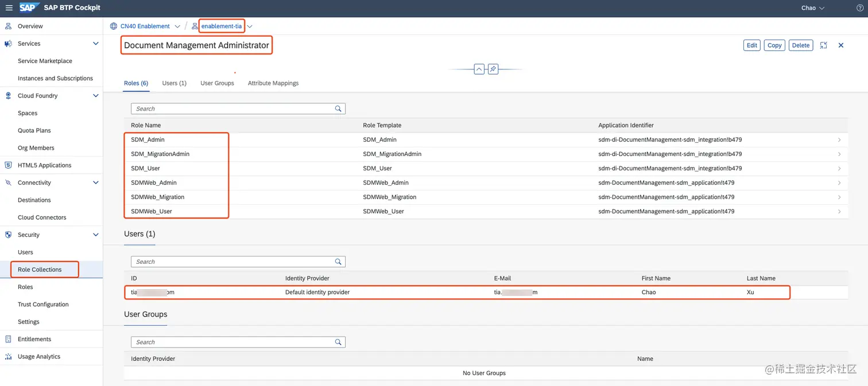Click the Services sidebar icon
Viewport: 868px width, 386px height.
(8, 44)
